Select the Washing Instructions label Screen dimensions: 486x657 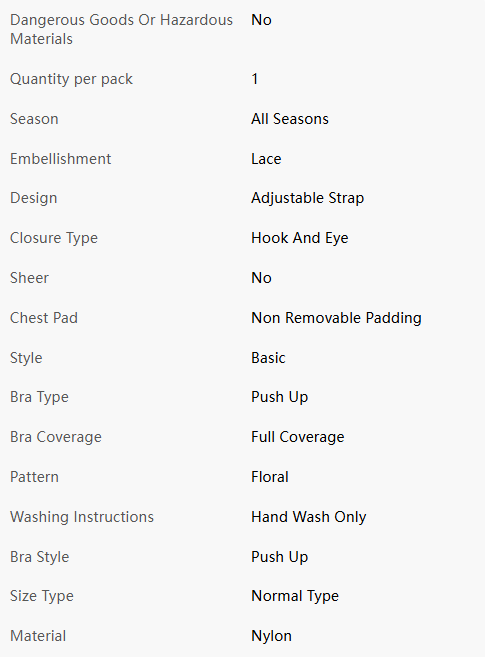(x=82, y=517)
